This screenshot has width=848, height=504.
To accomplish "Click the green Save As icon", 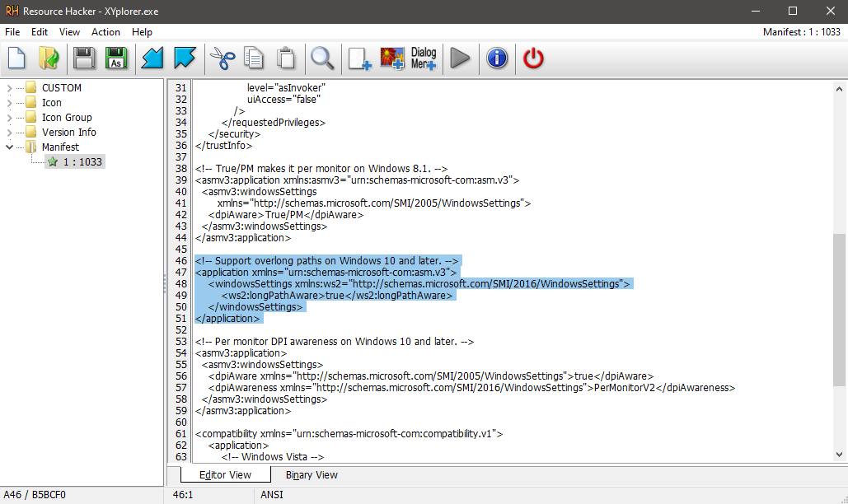I will coord(116,58).
